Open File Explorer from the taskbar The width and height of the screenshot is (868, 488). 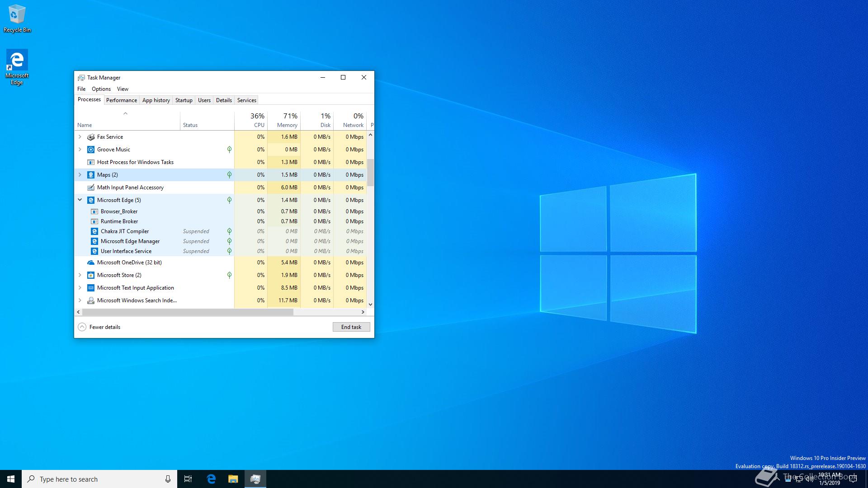click(233, 479)
